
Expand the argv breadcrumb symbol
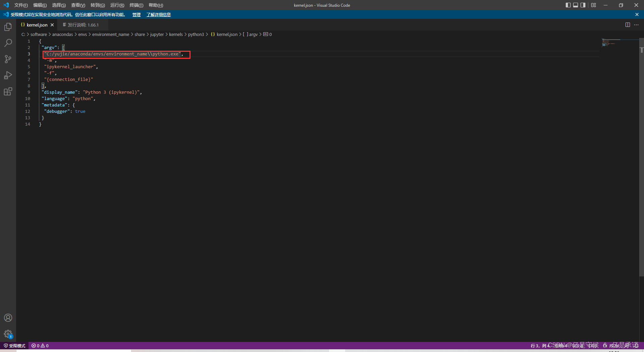[250, 34]
